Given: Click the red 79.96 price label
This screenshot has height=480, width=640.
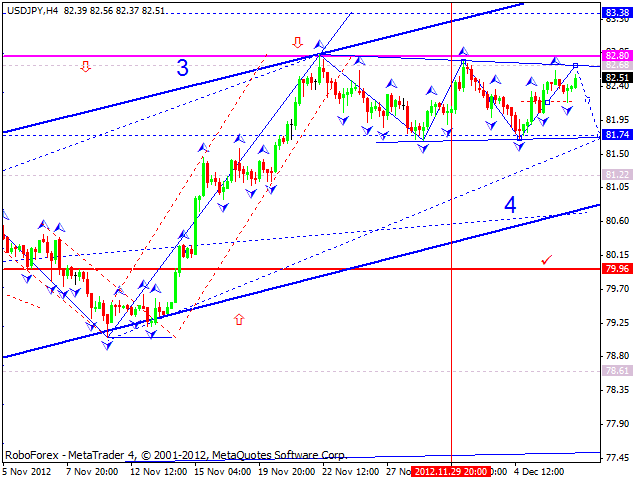Looking at the screenshot, I should pyautogui.click(x=617, y=269).
